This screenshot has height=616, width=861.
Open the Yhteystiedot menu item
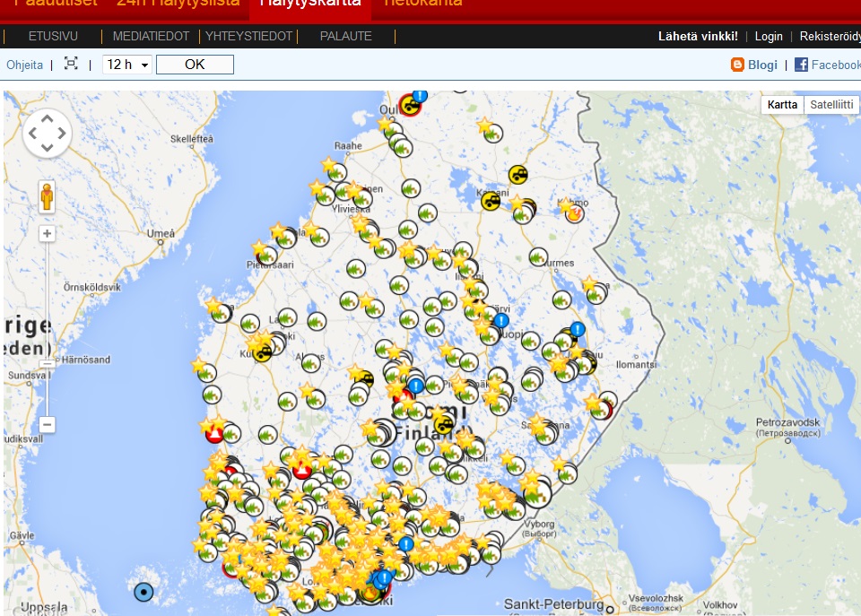point(248,37)
